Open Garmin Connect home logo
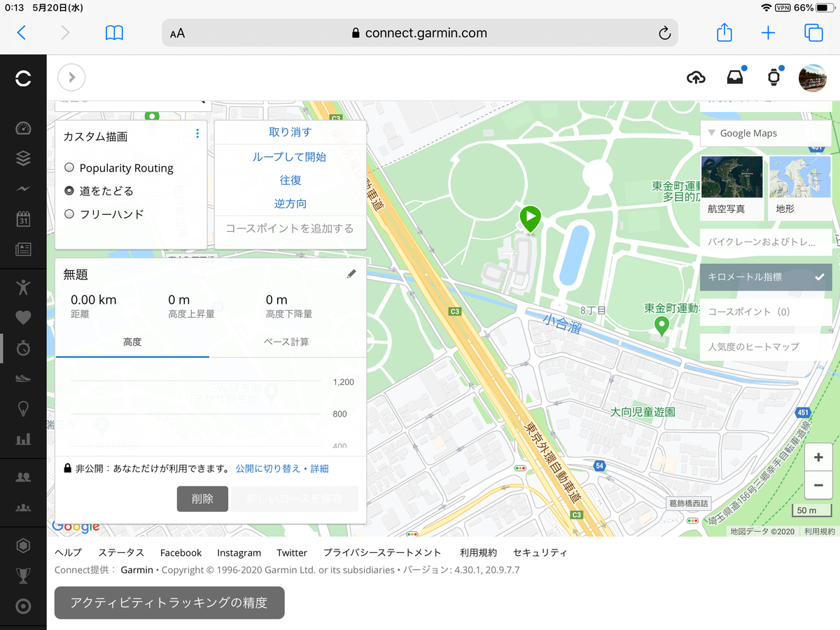The height and width of the screenshot is (630, 840). click(x=23, y=78)
